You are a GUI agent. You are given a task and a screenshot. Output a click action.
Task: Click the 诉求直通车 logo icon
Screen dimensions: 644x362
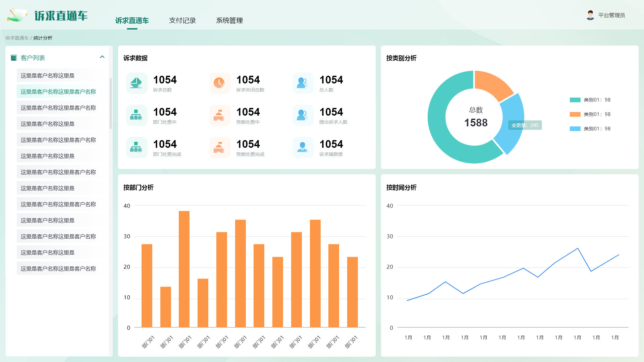(x=17, y=15)
